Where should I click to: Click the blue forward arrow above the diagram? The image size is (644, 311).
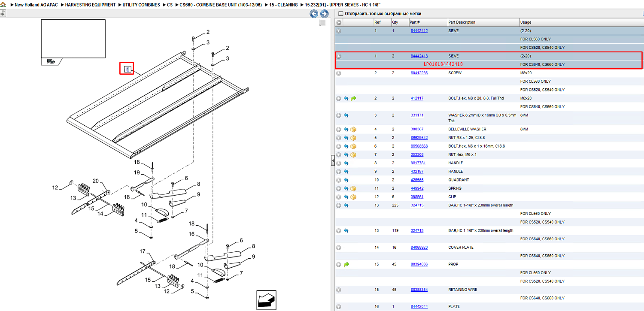click(324, 14)
